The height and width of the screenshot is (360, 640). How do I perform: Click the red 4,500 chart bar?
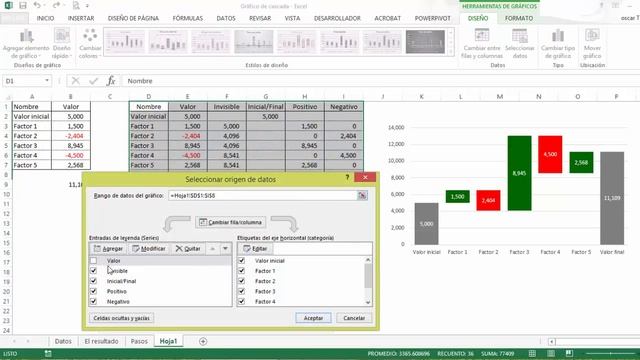tap(550, 154)
